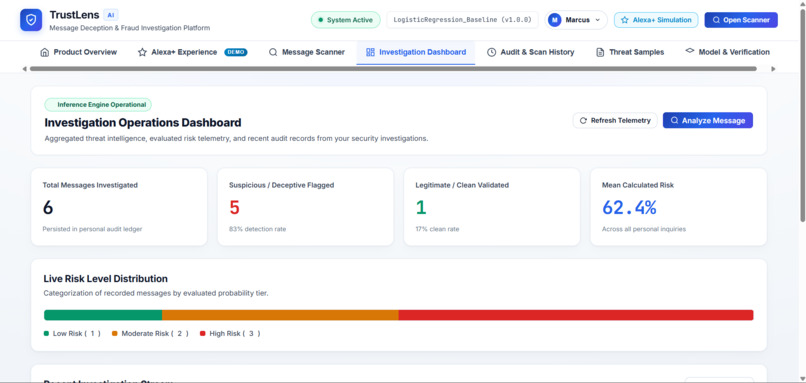Click the 'Message Deception & Fraud Investigation Platform' subtitle
Image resolution: width=806 pixels, height=383 pixels.
(x=130, y=28)
